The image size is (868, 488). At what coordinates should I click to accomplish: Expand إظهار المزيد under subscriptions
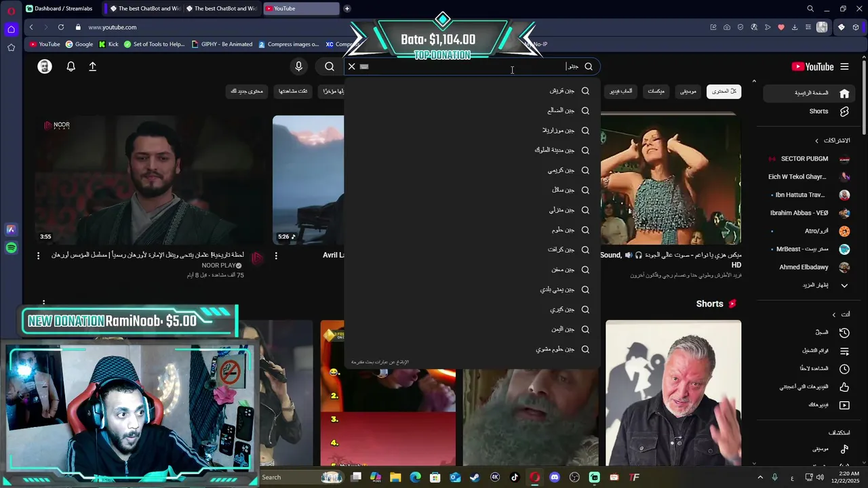[808, 285]
